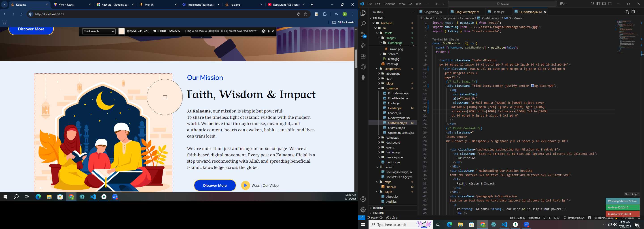Open the Point sample dropdown in color picker
The image size is (644, 229).
99,31
